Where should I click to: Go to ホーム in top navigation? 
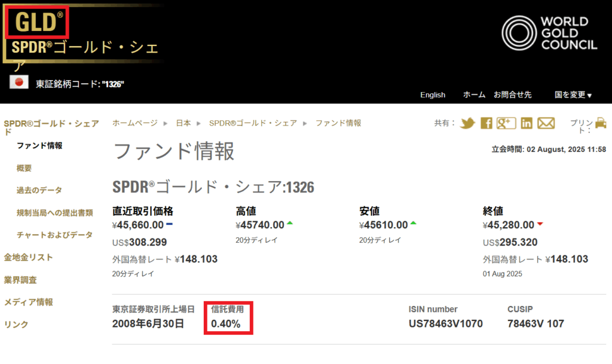pyautogui.click(x=474, y=95)
